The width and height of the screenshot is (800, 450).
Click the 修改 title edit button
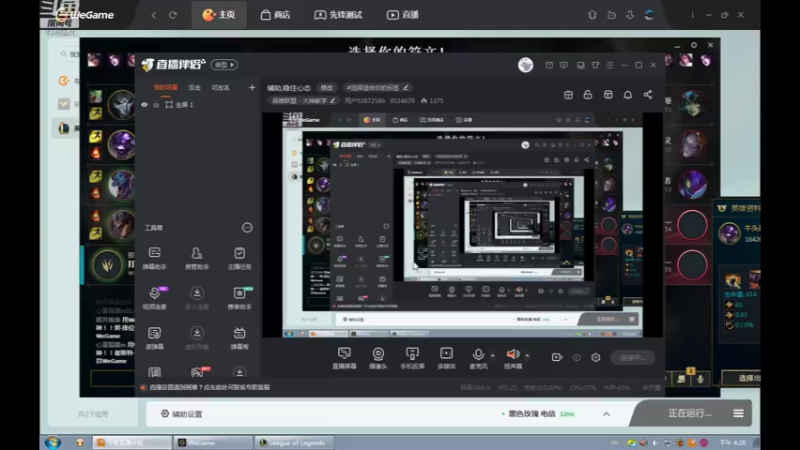(327, 88)
